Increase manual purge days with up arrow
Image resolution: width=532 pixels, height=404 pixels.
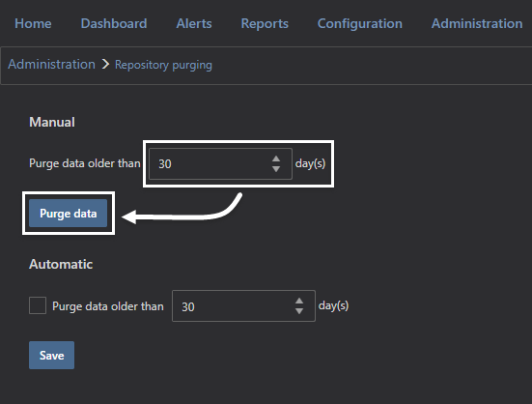click(x=276, y=159)
